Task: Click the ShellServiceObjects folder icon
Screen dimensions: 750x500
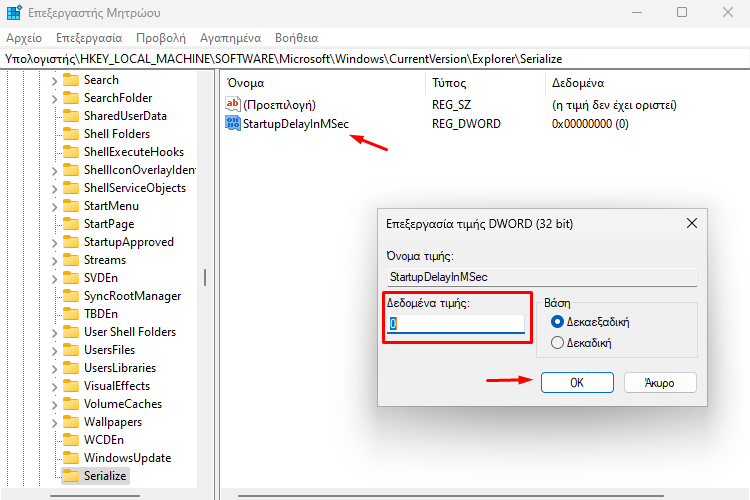Action: [71, 188]
